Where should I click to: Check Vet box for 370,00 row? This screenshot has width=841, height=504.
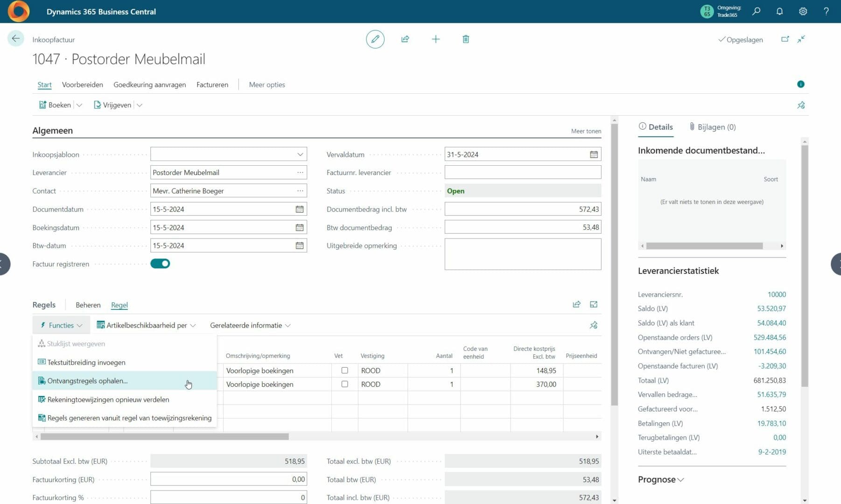344,384
